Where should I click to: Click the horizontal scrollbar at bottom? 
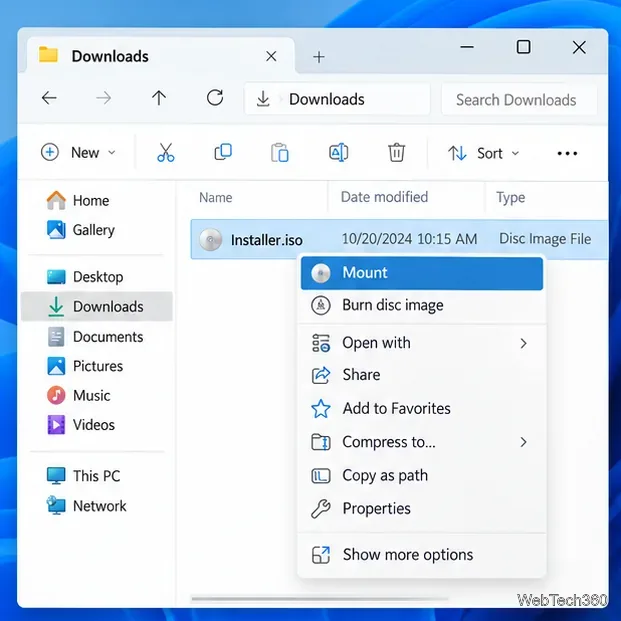tap(319, 599)
